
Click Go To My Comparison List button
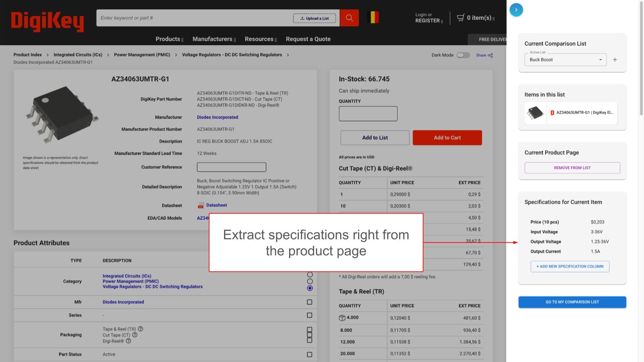572,302
